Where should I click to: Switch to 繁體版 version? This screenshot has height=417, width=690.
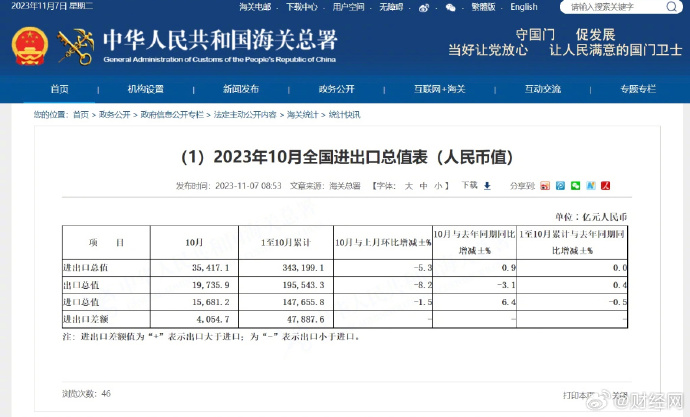click(484, 7)
